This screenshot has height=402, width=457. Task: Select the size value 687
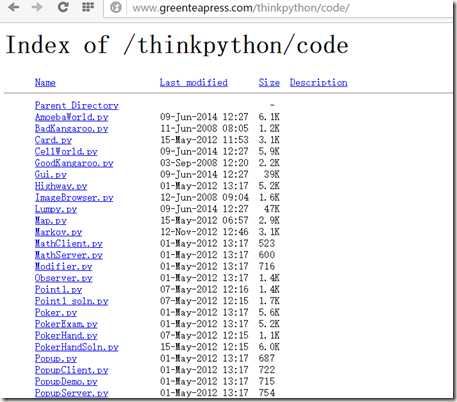click(x=267, y=358)
